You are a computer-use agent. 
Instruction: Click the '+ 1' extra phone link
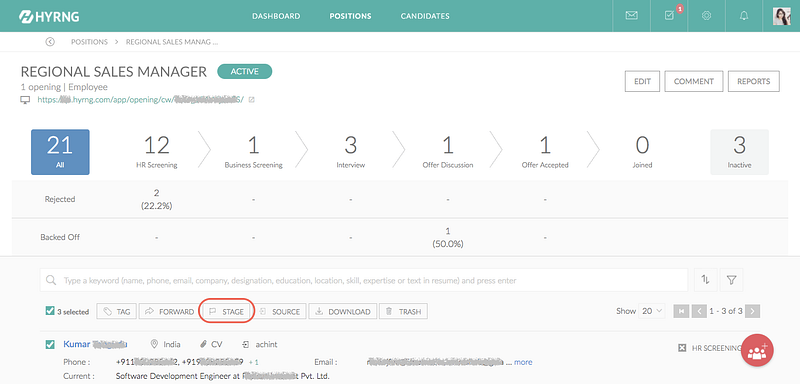coord(254,362)
